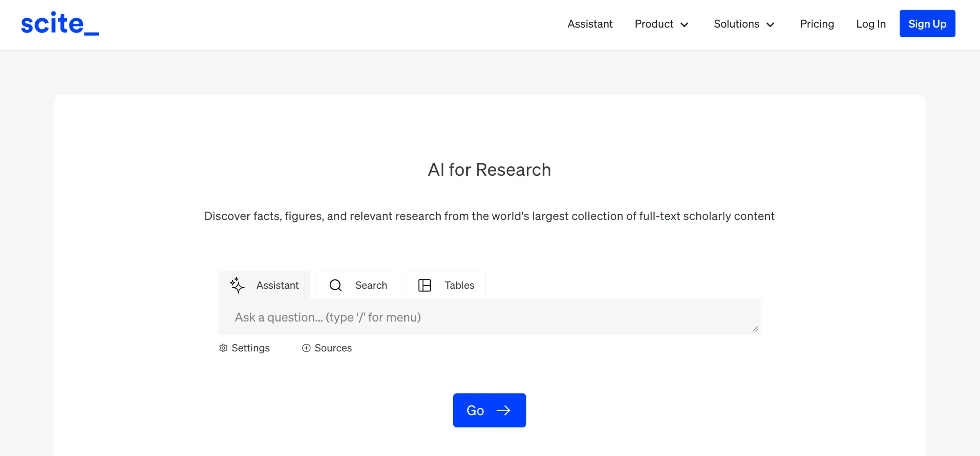The image size is (980, 456).
Task: Click the text area resize handle
Action: coord(755,329)
